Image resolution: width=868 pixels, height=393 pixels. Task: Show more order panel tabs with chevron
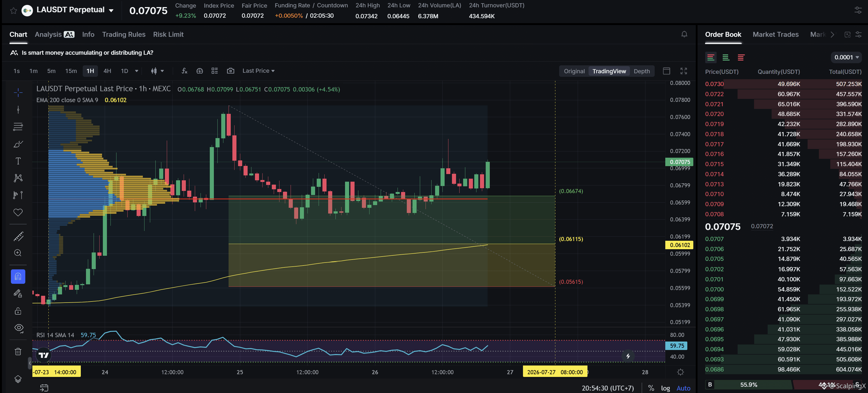pos(833,34)
